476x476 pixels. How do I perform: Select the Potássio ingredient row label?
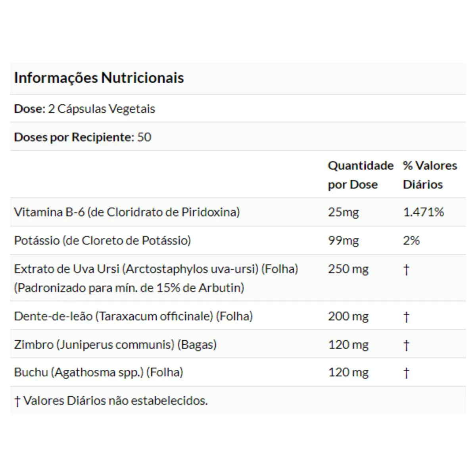102,241
